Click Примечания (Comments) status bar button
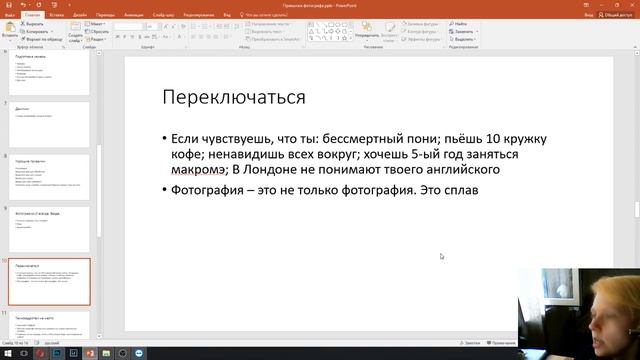 [x=501, y=343]
